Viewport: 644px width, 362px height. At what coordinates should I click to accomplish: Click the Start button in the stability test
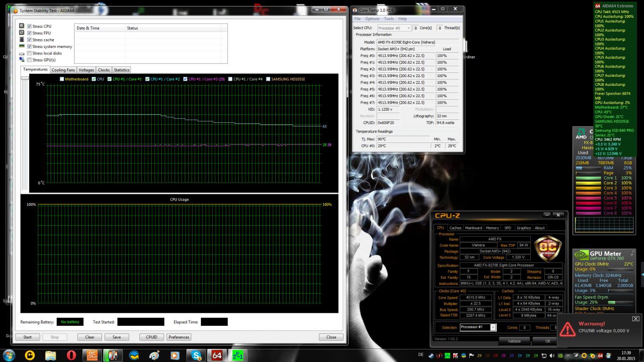click(27, 337)
